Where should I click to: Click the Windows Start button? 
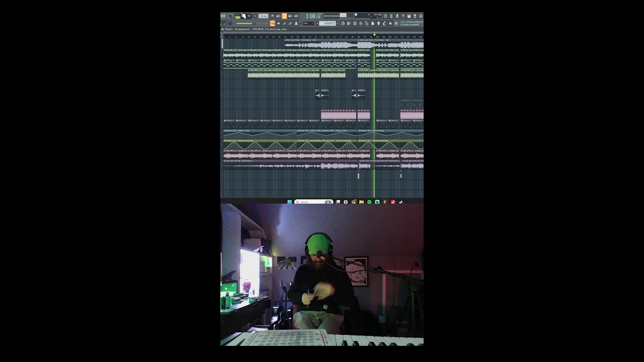point(289,202)
